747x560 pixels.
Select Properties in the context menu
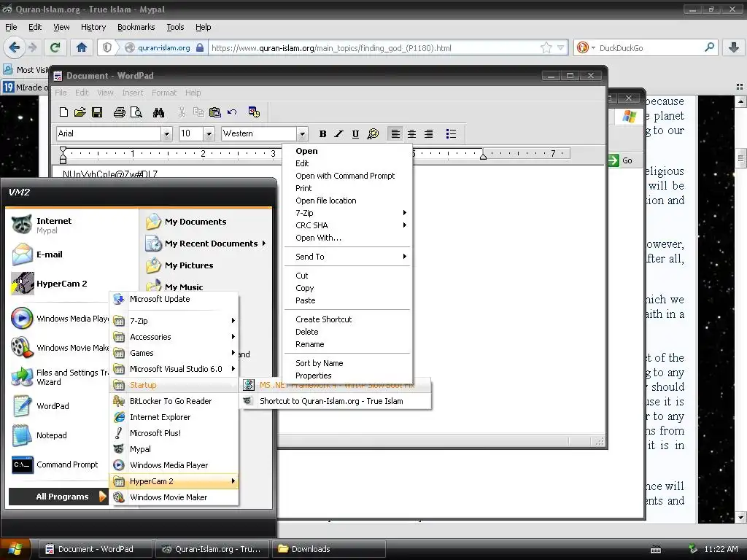pos(348,376)
